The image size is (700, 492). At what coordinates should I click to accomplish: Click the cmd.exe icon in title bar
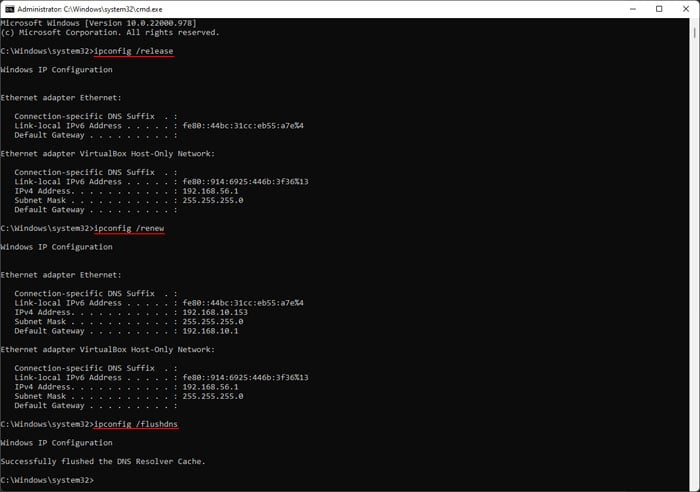click(x=9, y=9)
